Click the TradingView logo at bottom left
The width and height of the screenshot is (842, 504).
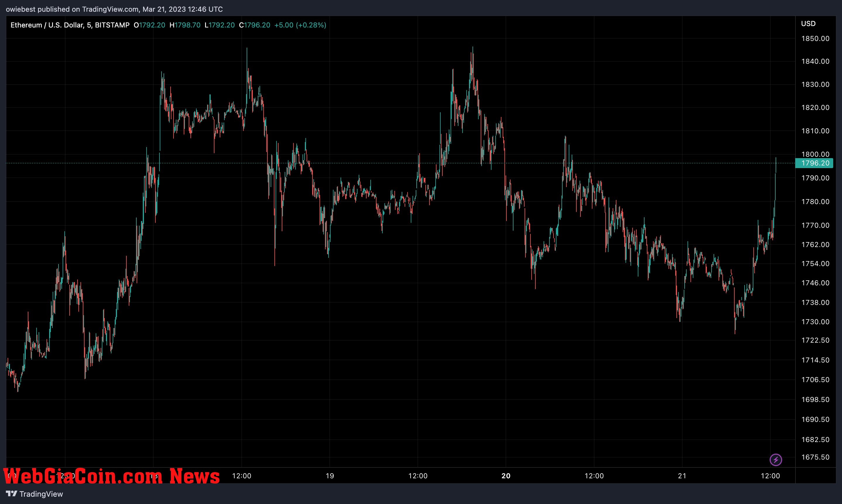34,494
